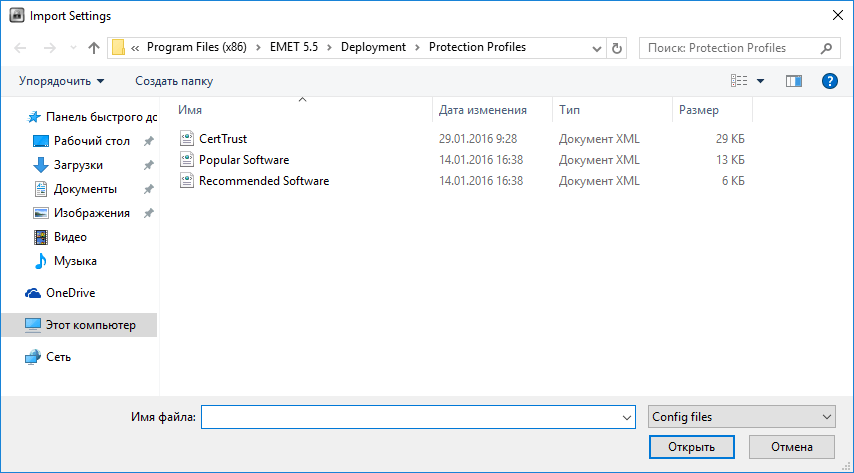Screen dimensions: 854x473
Task: Sort by the Дата изменения column header
Action: click(483, 110)
